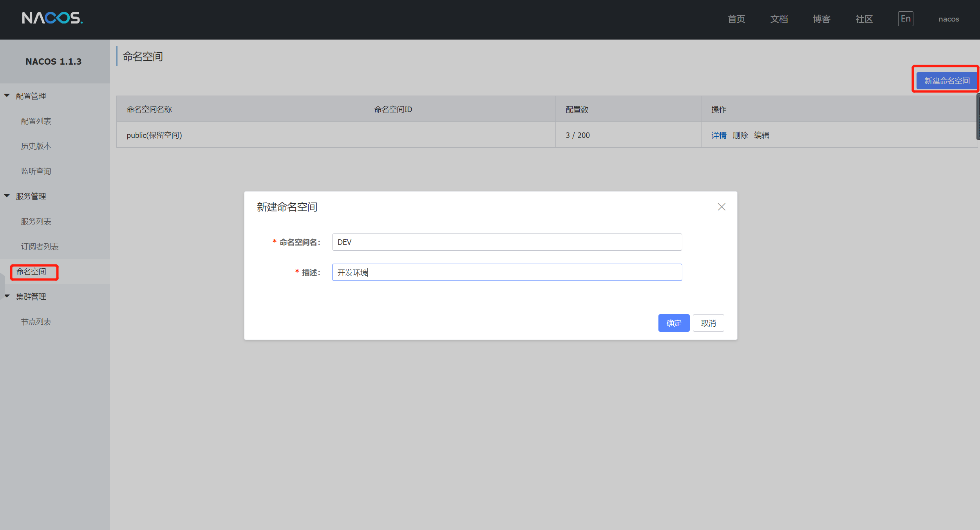Click 删除 for the public namespace
This screenshot has width=980, height=530.
[x=740, y=135]
